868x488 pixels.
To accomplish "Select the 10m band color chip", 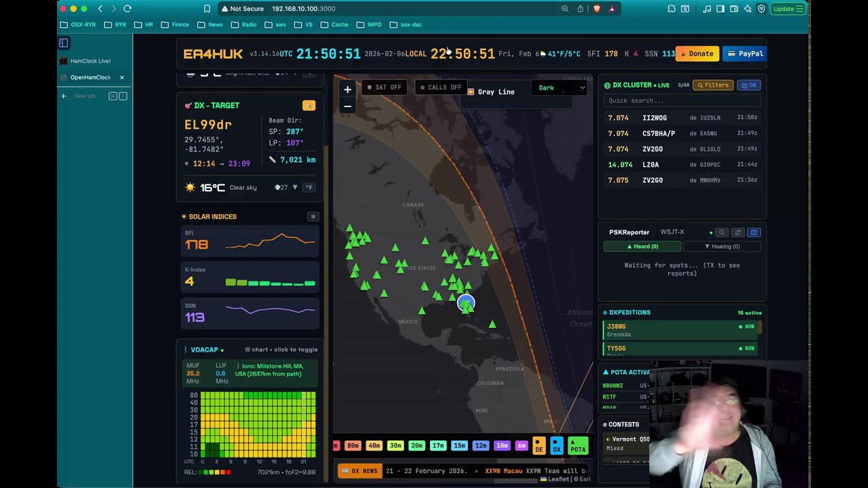I will coord(502,445).
